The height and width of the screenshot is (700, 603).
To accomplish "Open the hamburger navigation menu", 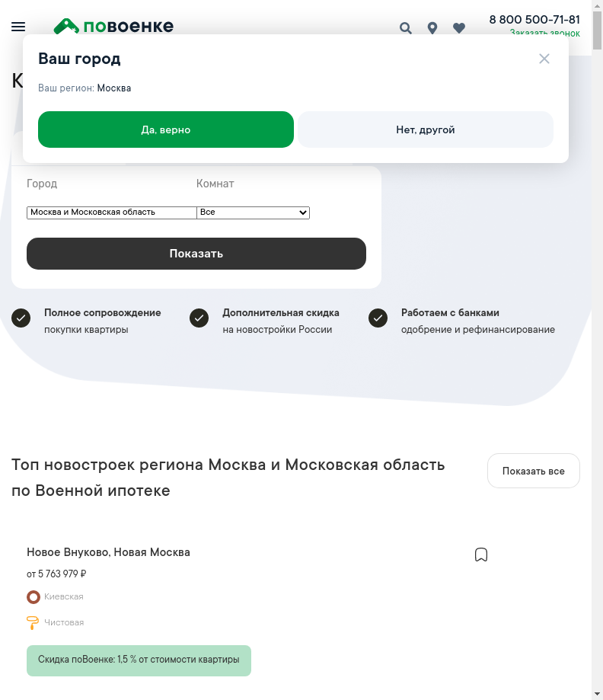I will 18,27.
